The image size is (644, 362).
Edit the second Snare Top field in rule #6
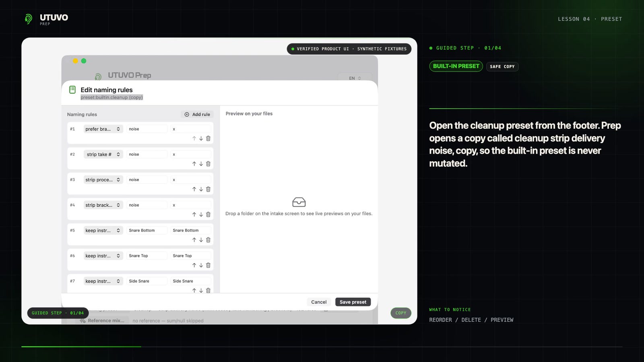pos(191,256)
